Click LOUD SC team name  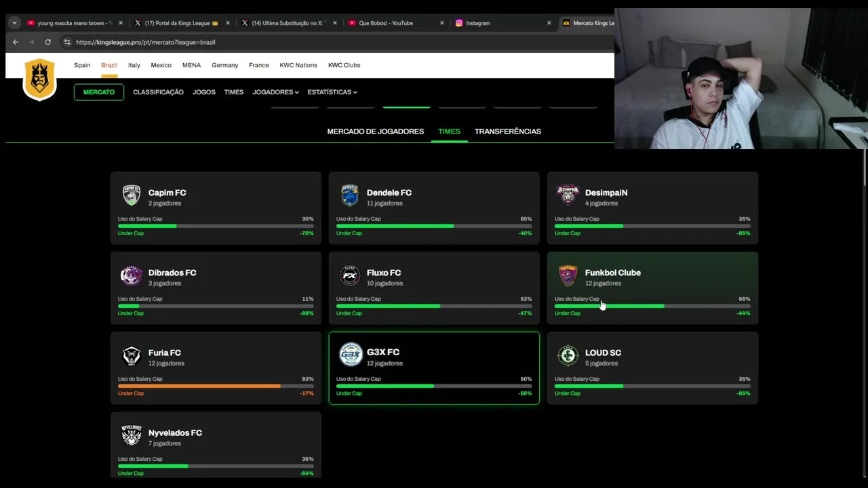pyautogui.click(x=603, y=352)
